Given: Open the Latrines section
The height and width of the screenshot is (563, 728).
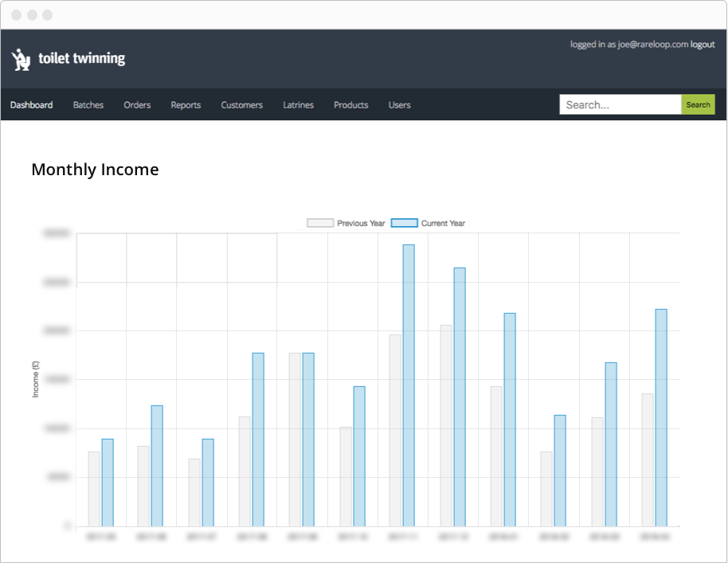Looking at the screenshot, I should click(x=298, y=104).
